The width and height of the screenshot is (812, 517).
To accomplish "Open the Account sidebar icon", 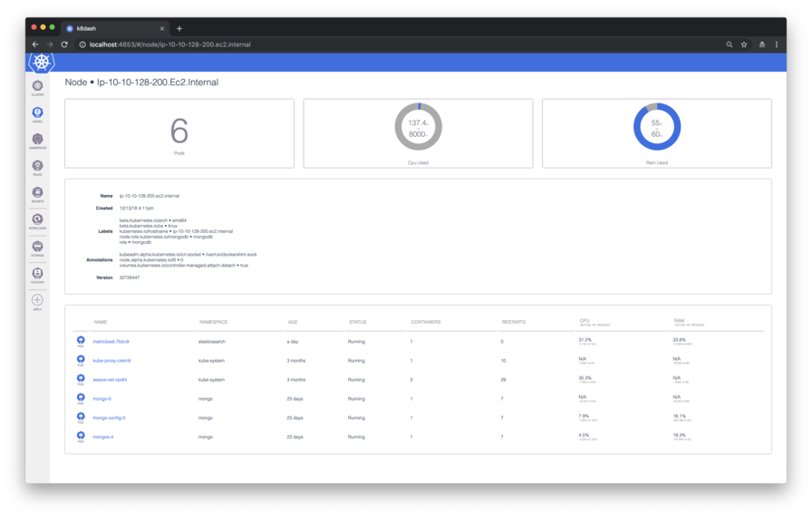I will [37, 274].
